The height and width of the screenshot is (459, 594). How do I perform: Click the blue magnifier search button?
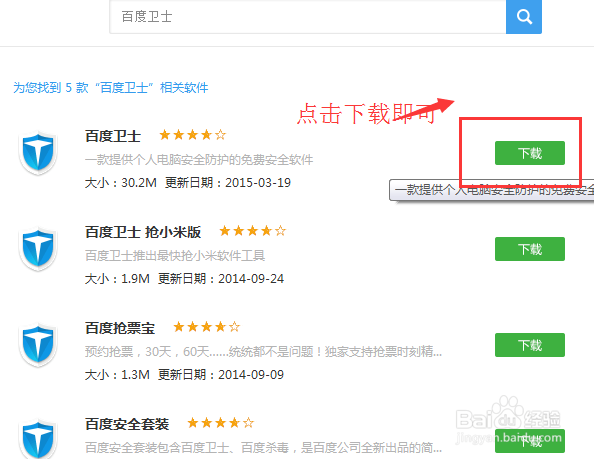(524, 17)
